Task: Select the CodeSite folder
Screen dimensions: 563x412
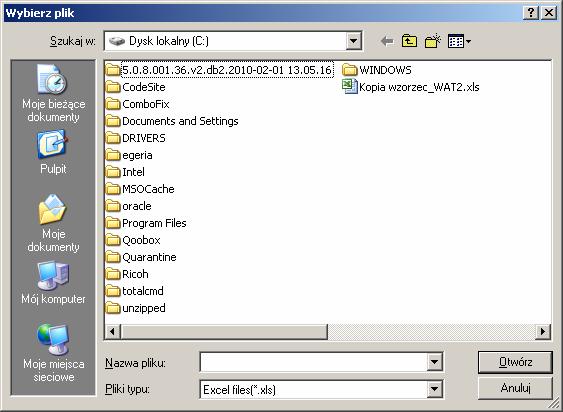Action: tap(136, 87)
